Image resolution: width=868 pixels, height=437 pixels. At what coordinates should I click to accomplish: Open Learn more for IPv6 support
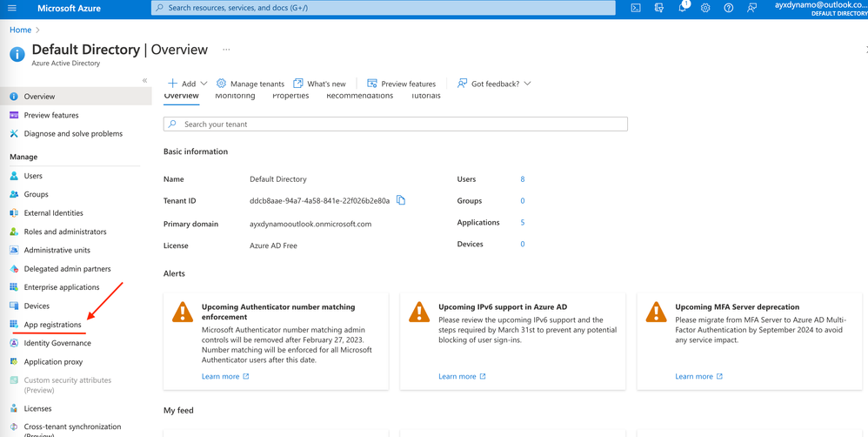coord(462,376)
